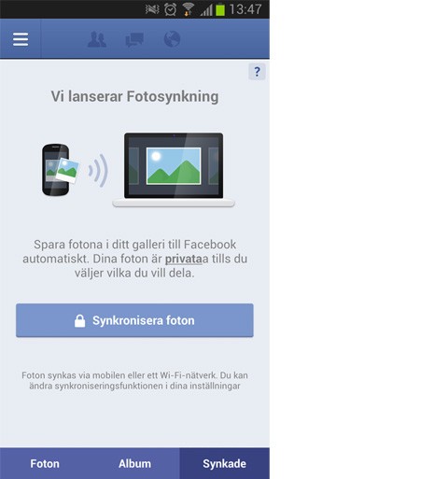448x479 pixels.
Task: Tap the Vi lanserar Fotosynkning heading
Action: pyautogui.click(x=134, y=96)
